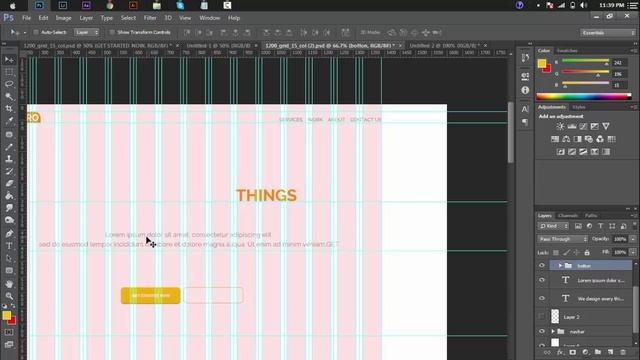
Task: Hide the Lorem ipsum text layer
Action: tap(542, 280)
